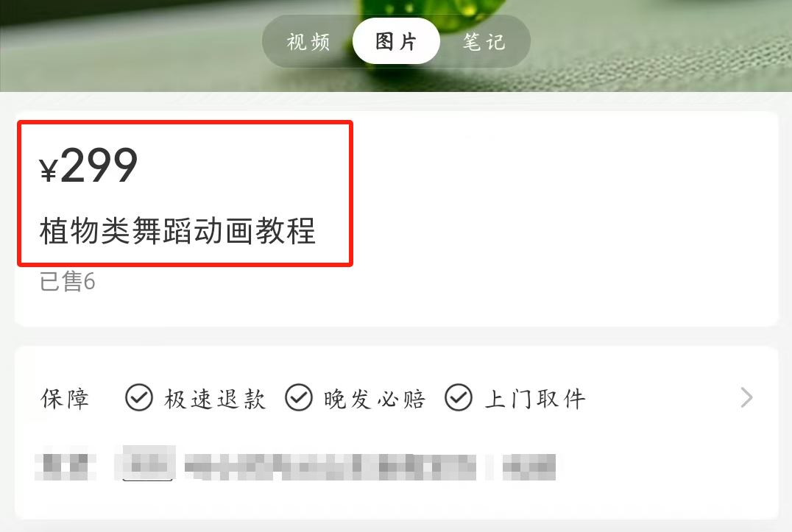This screenshot has width=792, height=532.
Task: Open the 笔记 tab
Action: 484,42
